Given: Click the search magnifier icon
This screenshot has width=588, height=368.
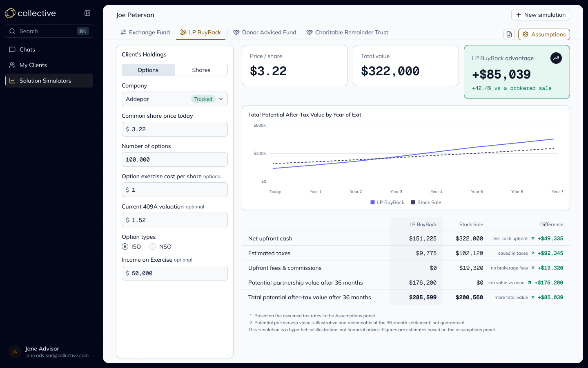Looking at the screenshot, I should 12,31.
